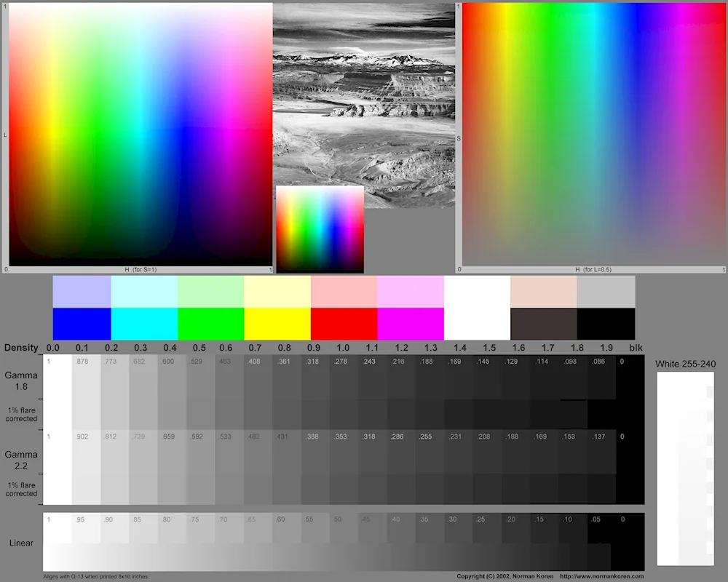Select the saturated cyan color patch

coord(144,324)
